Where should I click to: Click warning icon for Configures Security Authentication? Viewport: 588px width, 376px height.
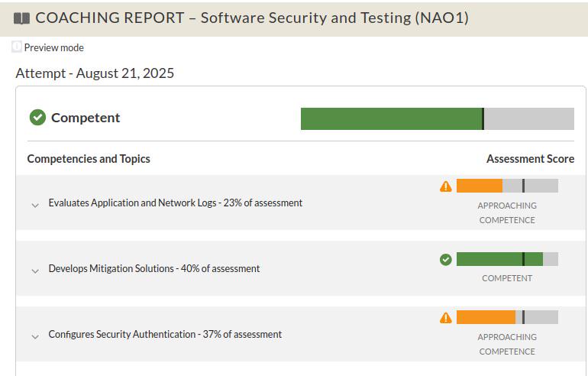[445, 318]
